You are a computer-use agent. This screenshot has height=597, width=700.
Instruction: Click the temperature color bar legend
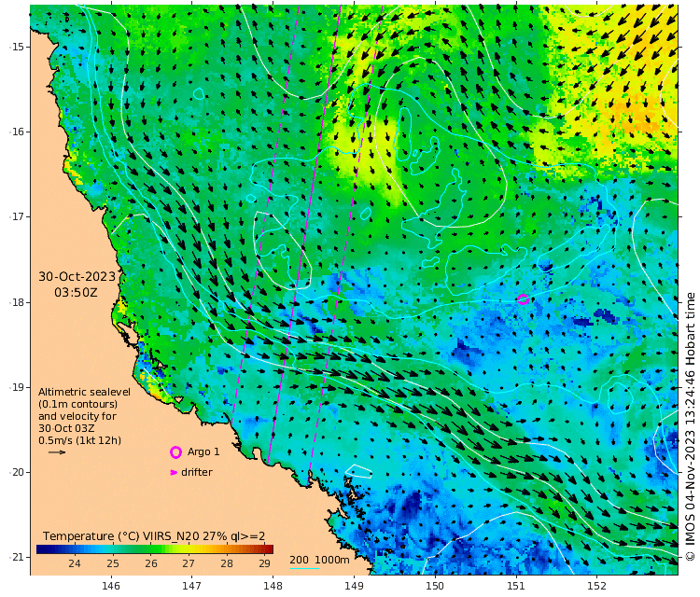pos(154,549)
